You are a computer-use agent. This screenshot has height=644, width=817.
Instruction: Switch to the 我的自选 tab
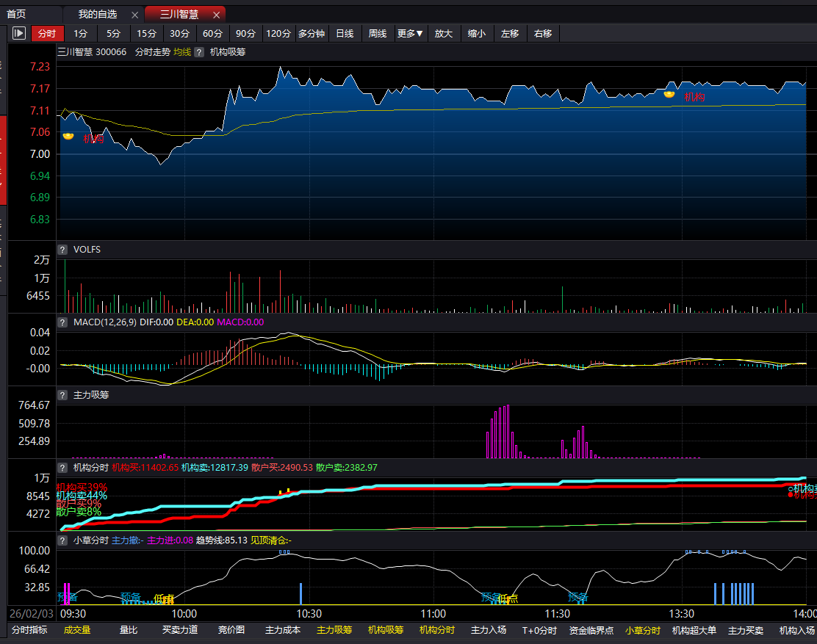click(x=98, y=15)
